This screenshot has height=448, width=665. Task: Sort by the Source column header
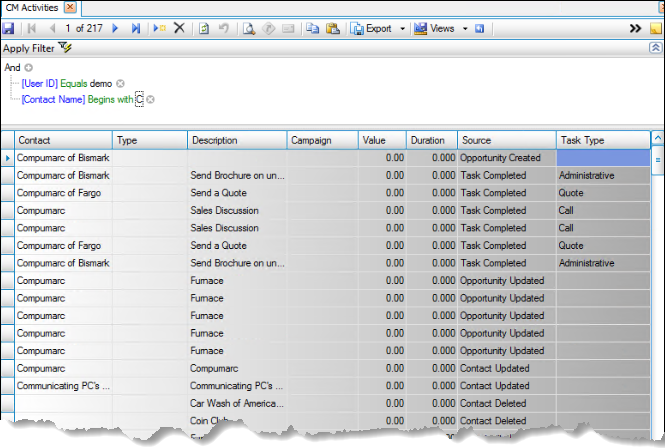click(x=507, y=140)
